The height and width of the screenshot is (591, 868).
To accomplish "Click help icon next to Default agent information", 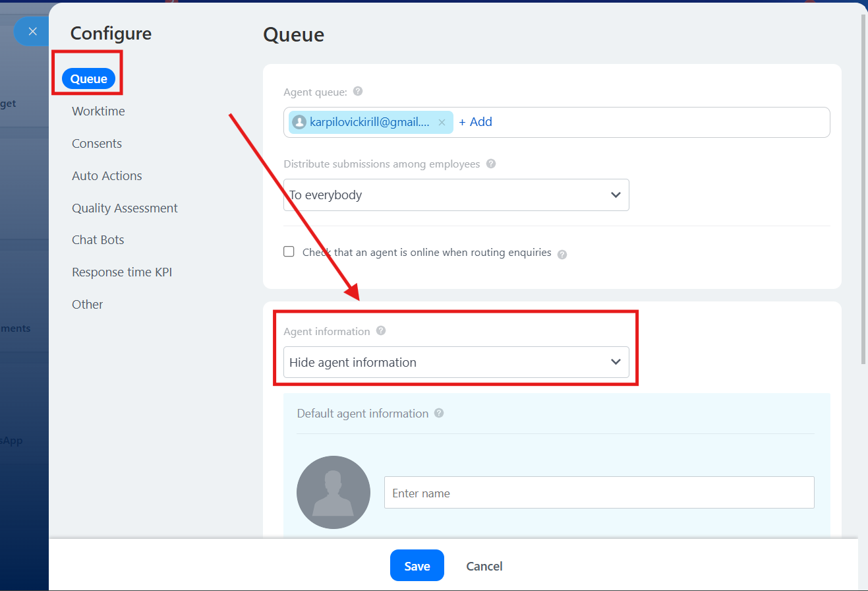I will click(439, 414).
